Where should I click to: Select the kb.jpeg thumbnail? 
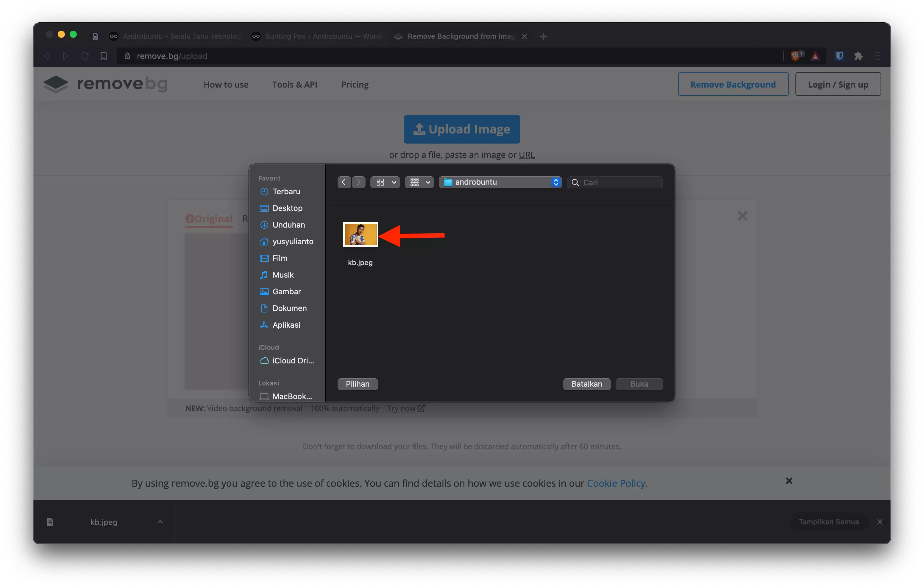(x=360, y=234)
